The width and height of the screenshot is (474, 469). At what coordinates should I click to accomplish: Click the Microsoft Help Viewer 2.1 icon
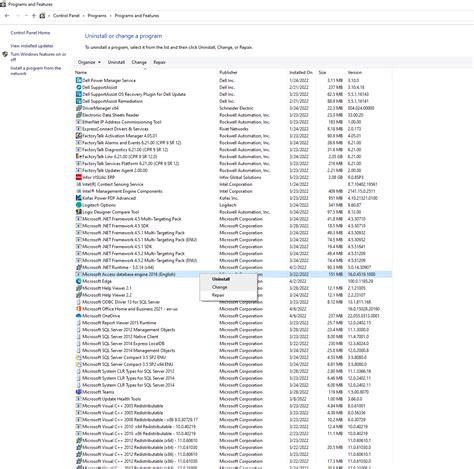[x=79, y=288]
